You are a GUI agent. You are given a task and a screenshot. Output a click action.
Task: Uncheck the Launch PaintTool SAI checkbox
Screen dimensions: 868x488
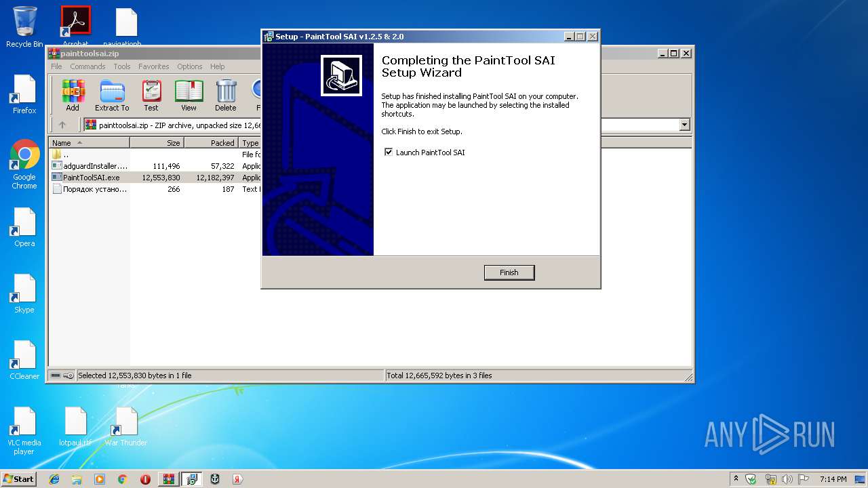click(389, 152)
